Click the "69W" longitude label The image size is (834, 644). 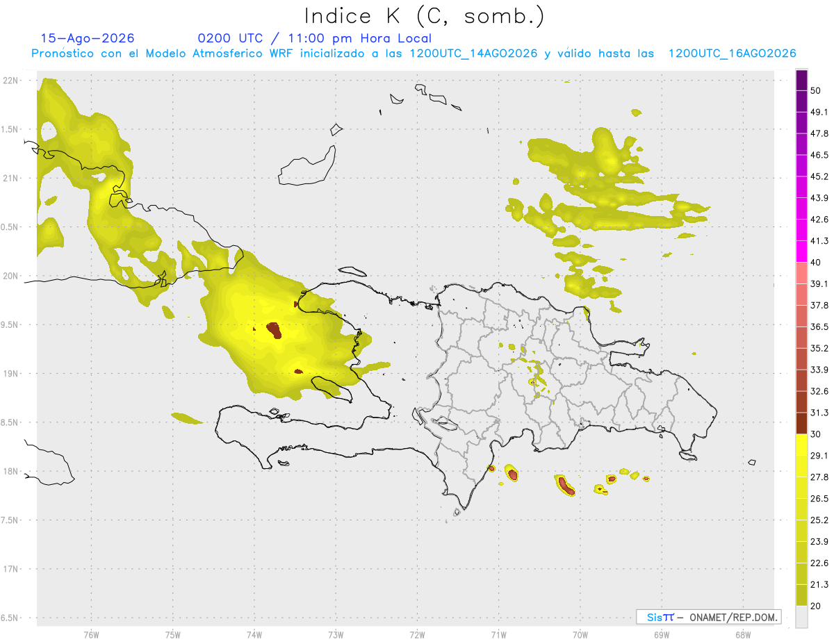coord(661,634)
